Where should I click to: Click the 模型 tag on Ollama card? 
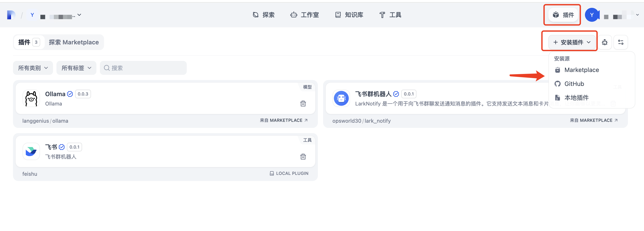tap(307, 87)
